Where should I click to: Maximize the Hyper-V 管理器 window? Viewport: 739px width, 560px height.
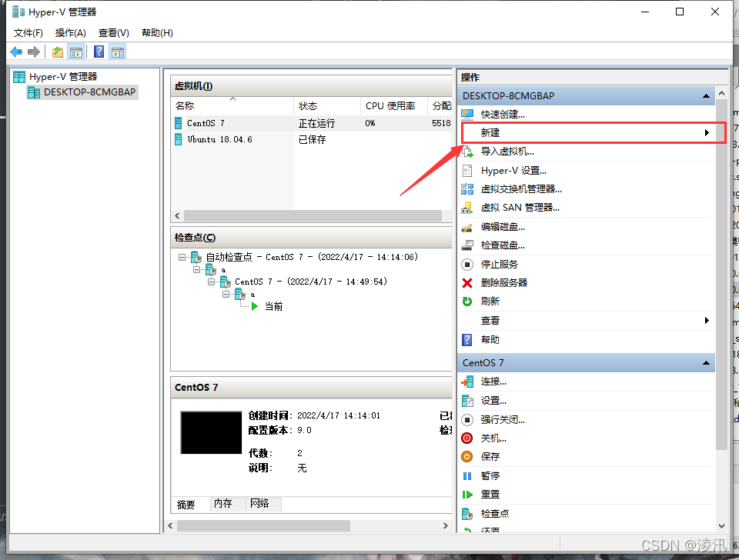pos(680,12)
